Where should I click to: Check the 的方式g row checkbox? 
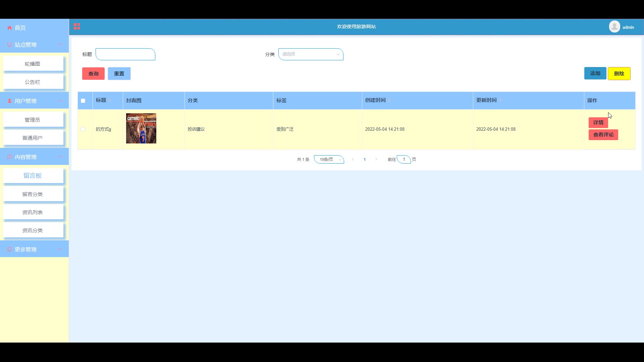83,129
